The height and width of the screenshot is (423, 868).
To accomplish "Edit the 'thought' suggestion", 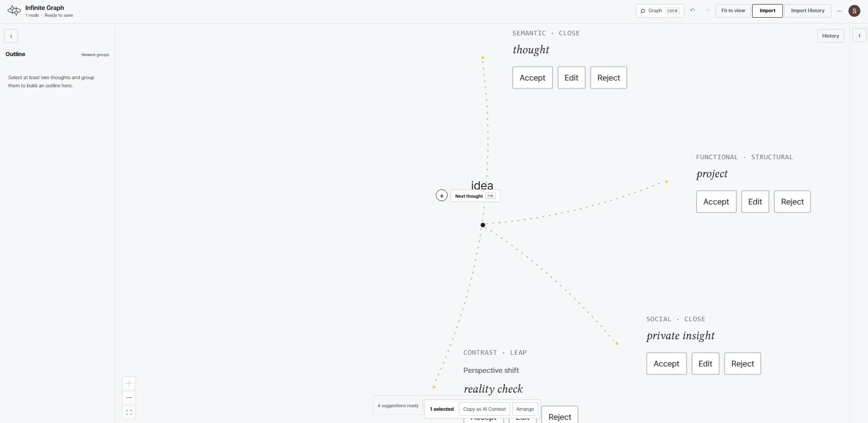I will pos(572,78).
